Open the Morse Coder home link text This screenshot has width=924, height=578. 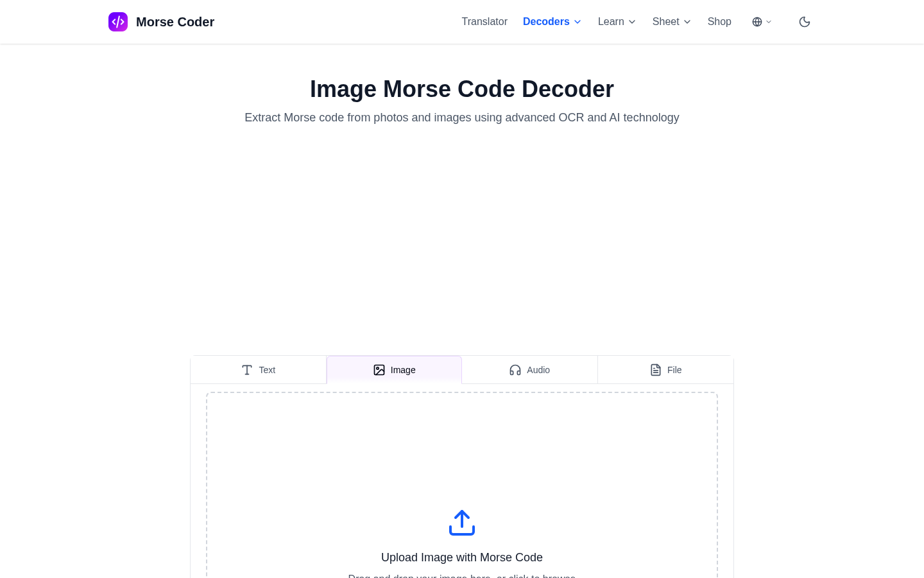pos(175,22)
